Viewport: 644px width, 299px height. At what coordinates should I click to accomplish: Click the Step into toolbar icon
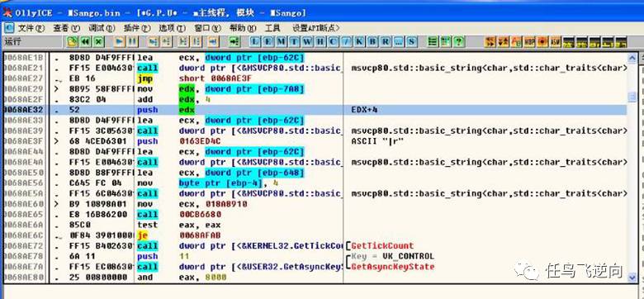154,41
